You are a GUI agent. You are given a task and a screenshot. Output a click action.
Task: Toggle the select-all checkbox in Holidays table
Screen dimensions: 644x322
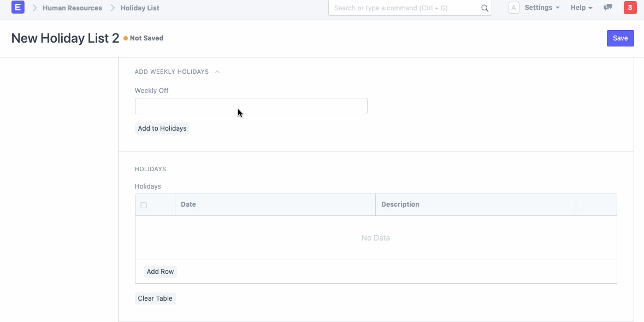(x=144, y=205)
